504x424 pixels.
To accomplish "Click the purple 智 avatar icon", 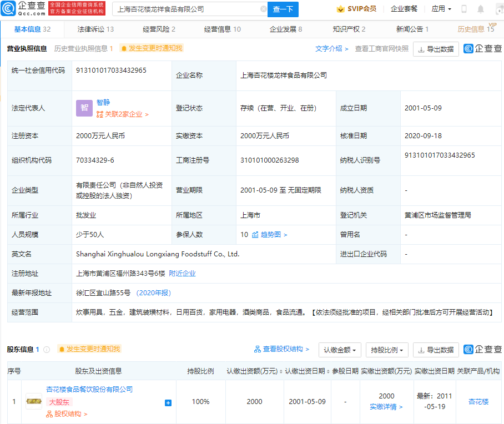I will tap(84, 108).
